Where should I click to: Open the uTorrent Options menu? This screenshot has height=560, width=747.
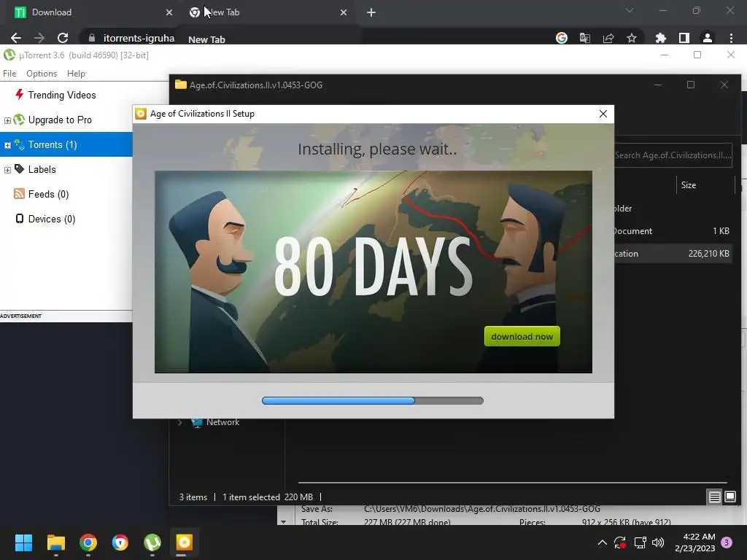42,74
